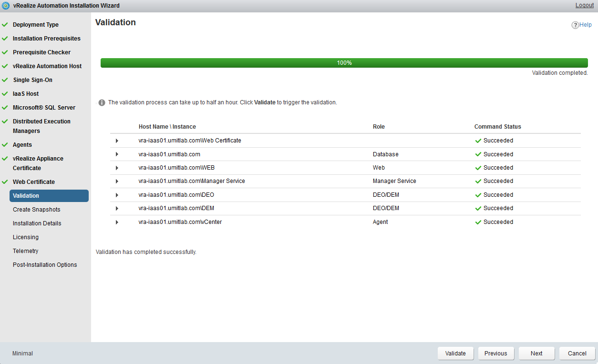Click Next to continue the wizard

click(x=536, y=354)
